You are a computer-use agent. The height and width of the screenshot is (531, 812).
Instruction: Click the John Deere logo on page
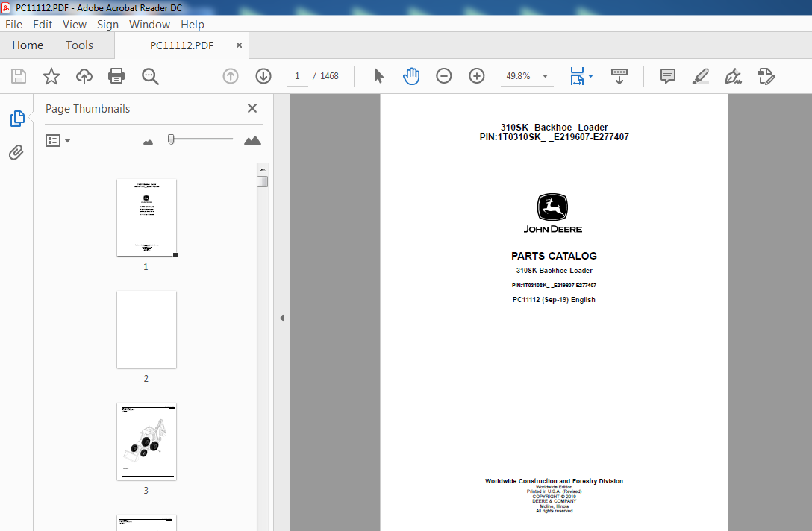tap(552, 213)
